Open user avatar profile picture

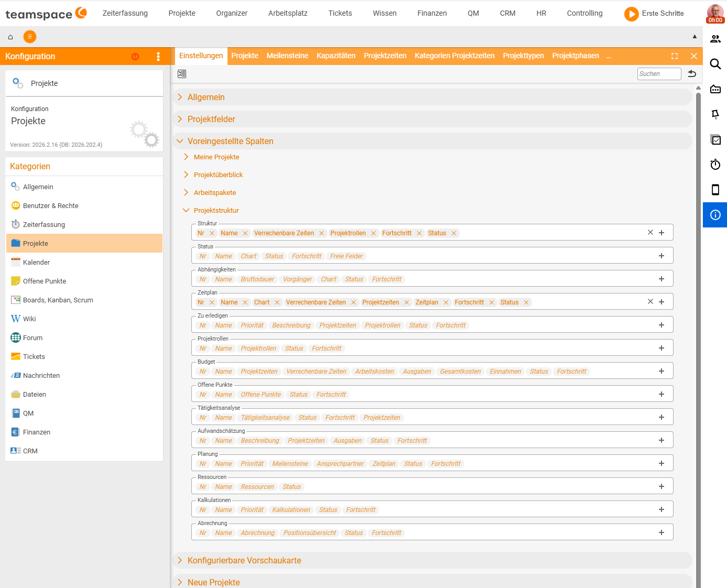coord(715,13)
